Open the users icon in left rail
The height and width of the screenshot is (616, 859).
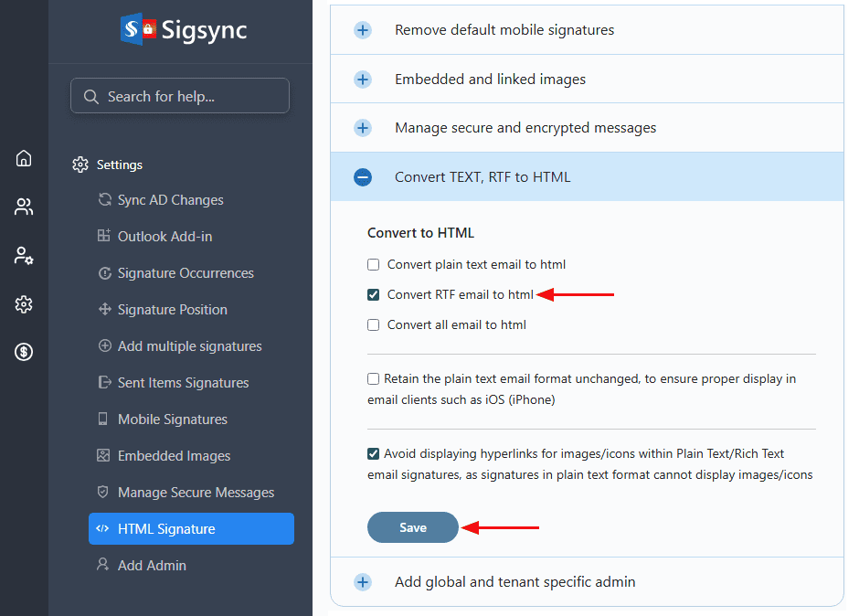click(24, 207)
